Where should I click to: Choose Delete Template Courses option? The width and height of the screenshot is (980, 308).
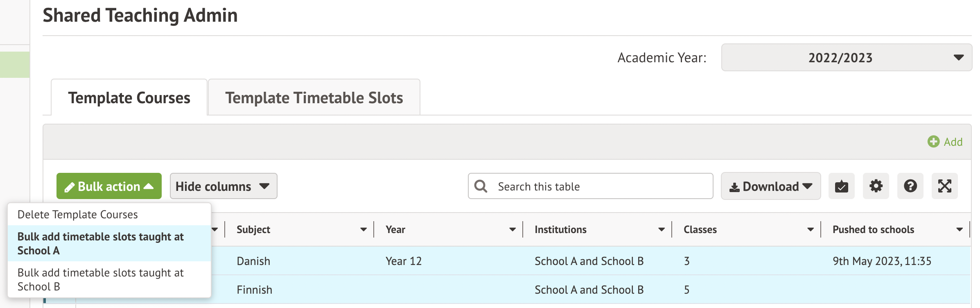pos(78,215)
